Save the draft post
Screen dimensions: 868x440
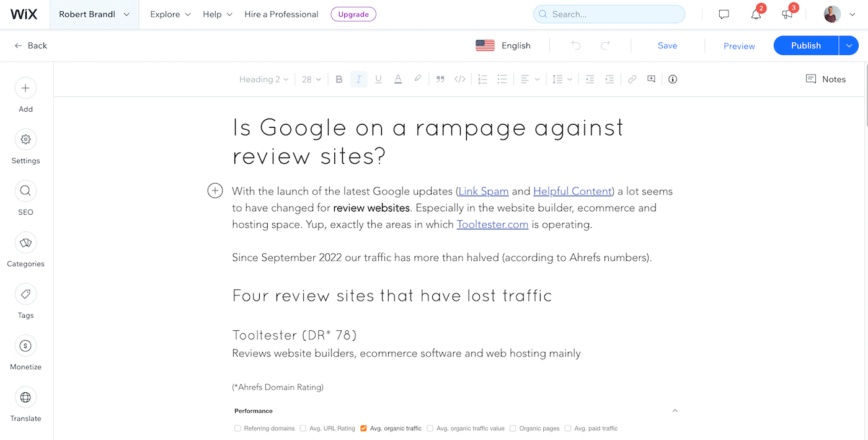(668, 45)
